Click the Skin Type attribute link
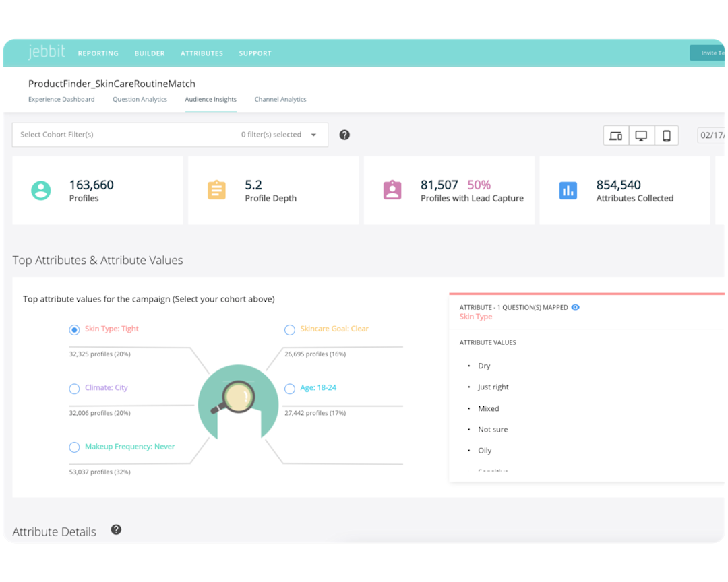The image size is (728, 582). (x=476, y=317)
